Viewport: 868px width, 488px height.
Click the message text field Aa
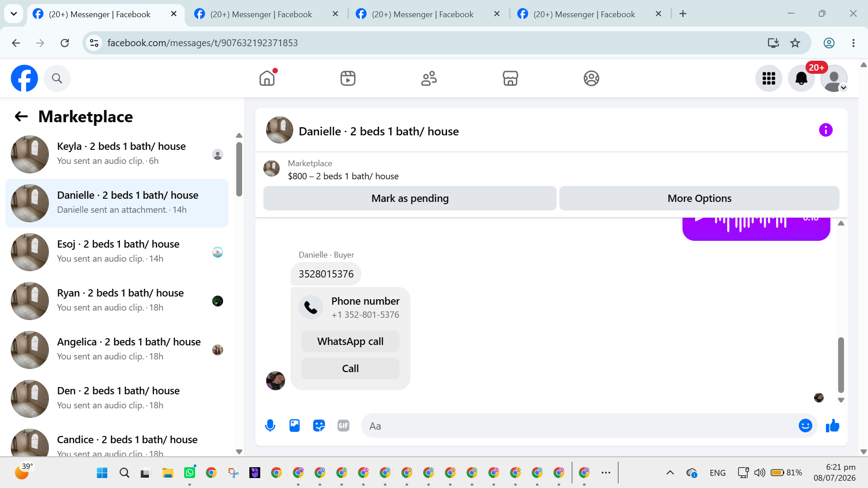579,426
